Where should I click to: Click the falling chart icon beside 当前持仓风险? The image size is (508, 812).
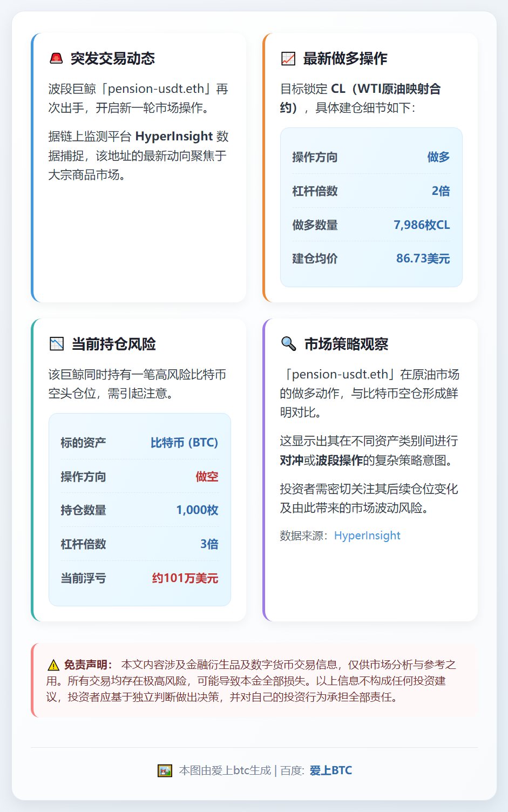click(x=57, y=344)
